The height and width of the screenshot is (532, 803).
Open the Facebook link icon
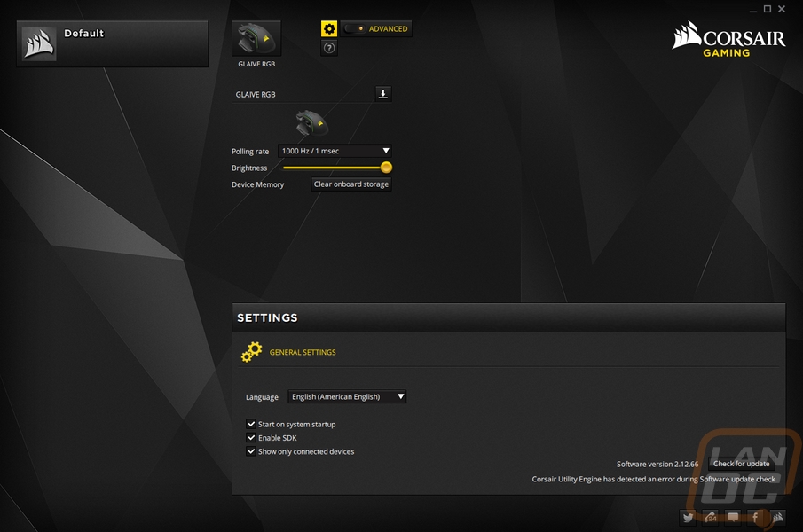(755, 517)
